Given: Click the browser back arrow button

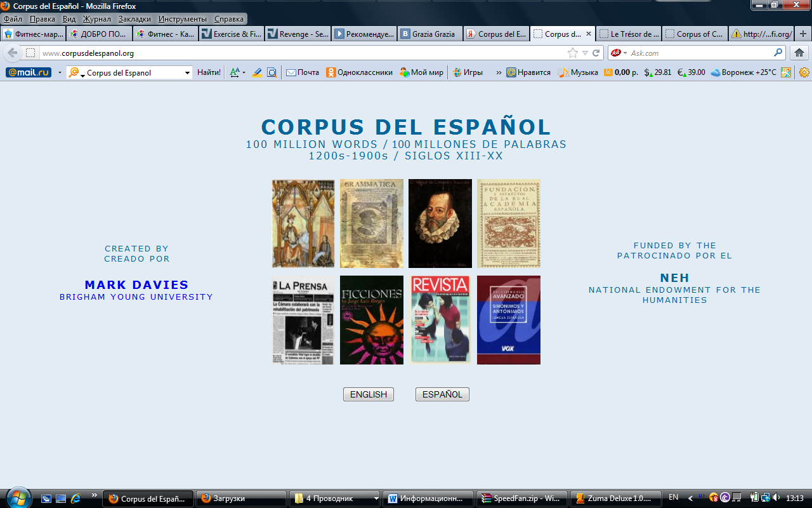Looking at the screenshot, I should click(13, 53).
